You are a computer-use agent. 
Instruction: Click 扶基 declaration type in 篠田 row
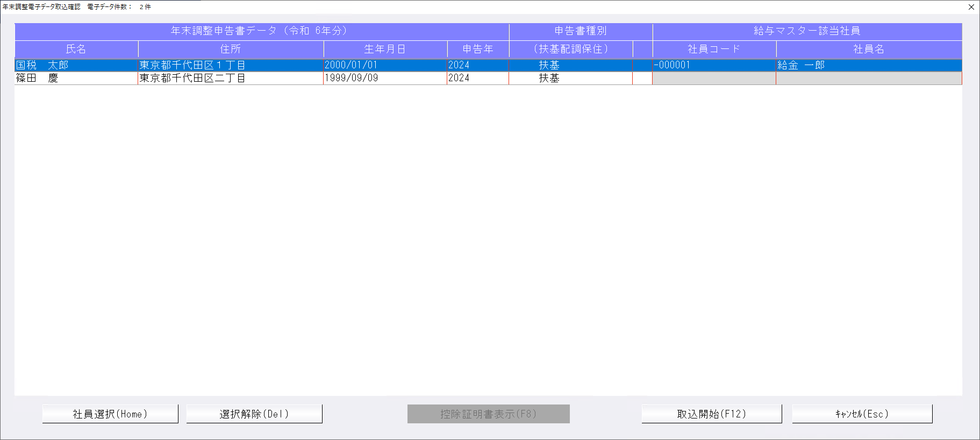549,78
